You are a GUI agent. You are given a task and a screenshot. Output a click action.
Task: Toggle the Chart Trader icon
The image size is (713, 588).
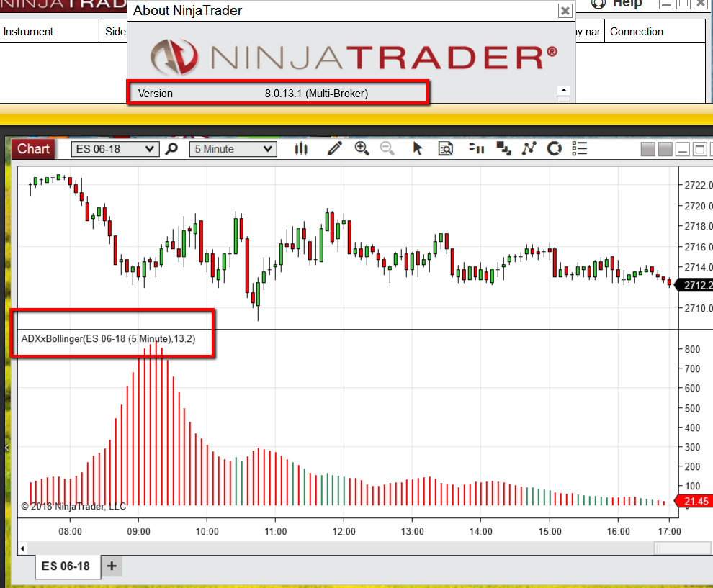pos(476,148)
